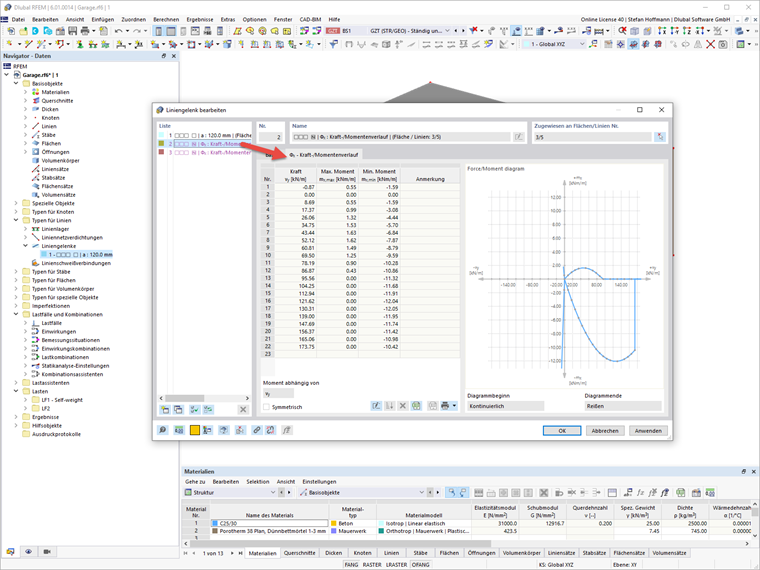Click delete X icon below the Liste
This screenshot has height=570, width=760.
(243, 410)
